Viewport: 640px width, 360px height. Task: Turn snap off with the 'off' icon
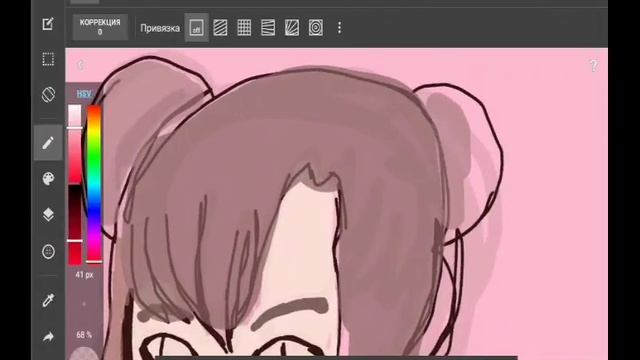(x=196, y=28)
